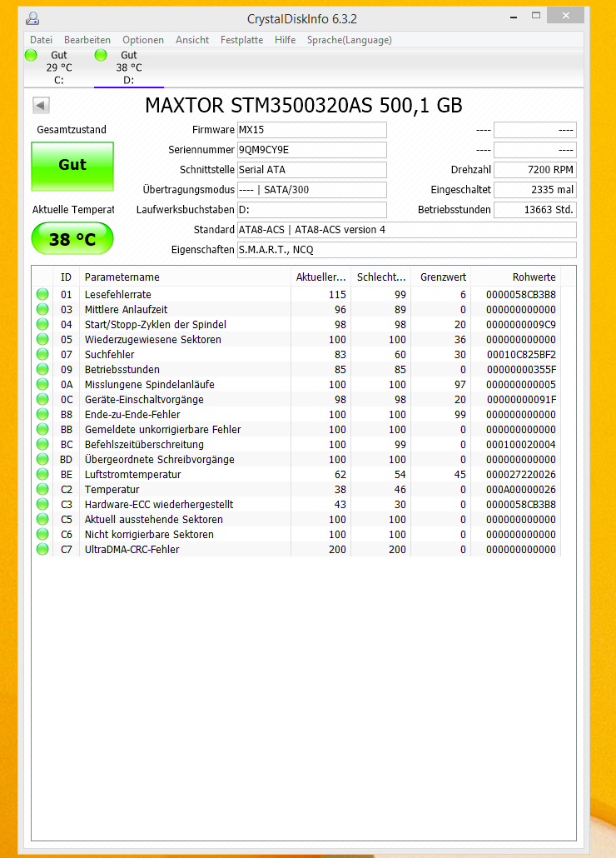Select the D: drive tab at 38 °C
This screenshot has width=616, height=858.
(x=129, y=67)
